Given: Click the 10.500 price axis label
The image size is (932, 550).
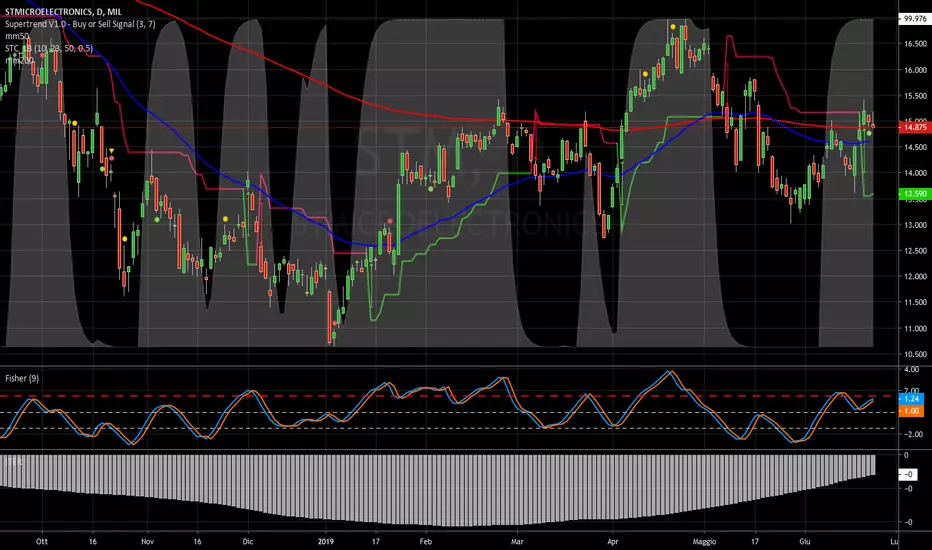Looking at the screenshot, I should point(915,354).
